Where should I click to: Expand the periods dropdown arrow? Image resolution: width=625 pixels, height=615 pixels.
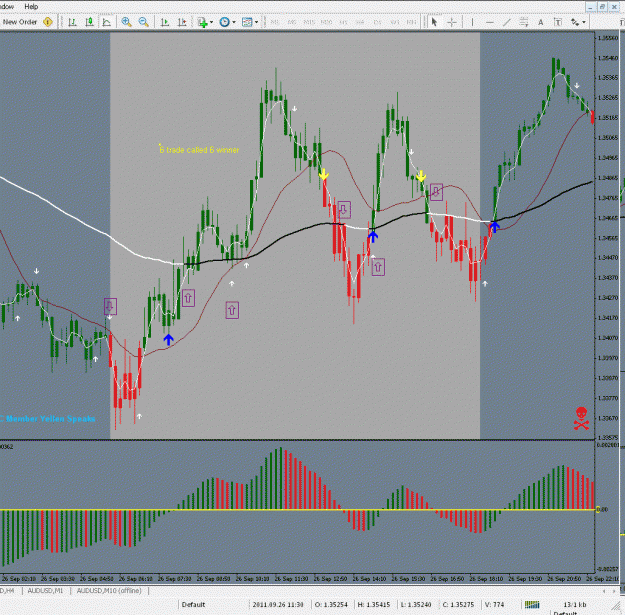coord(234,22)
